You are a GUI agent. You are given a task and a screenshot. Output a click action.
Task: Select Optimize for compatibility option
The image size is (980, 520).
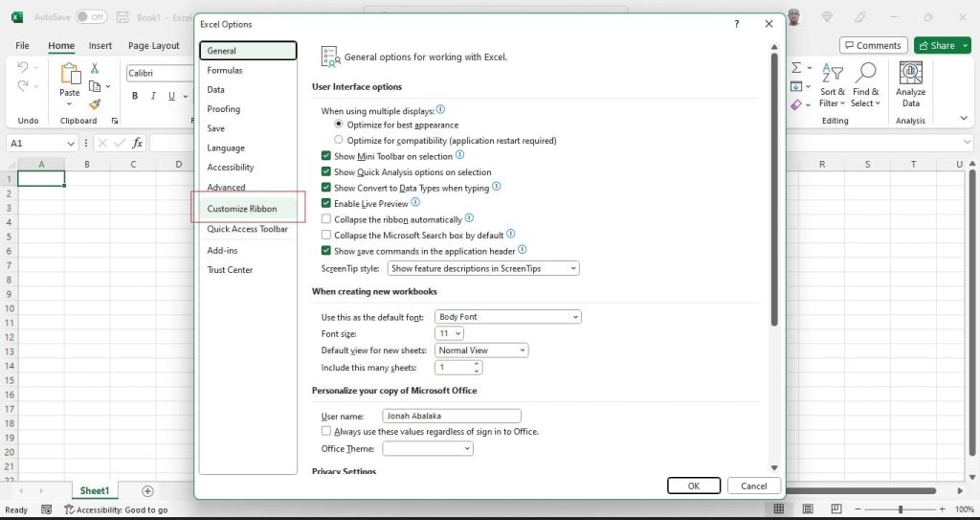[x=339, y=140]
